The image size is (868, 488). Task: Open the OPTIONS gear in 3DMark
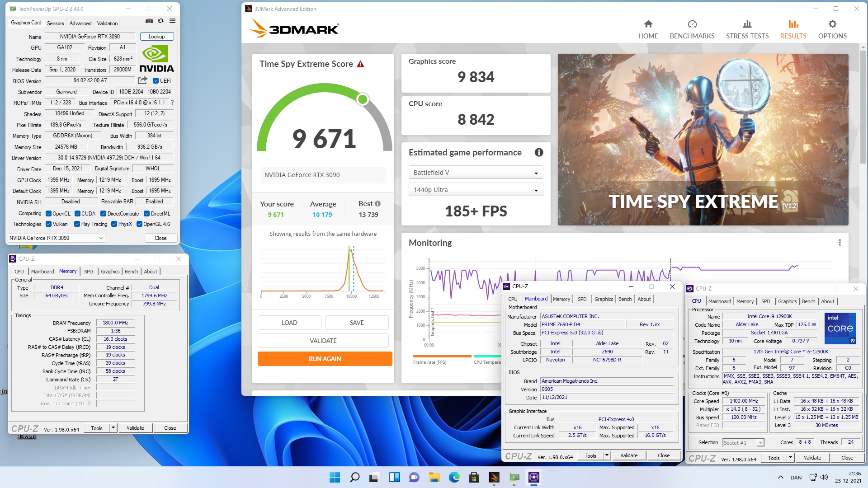pyautogui.click(x=832, y=29)
